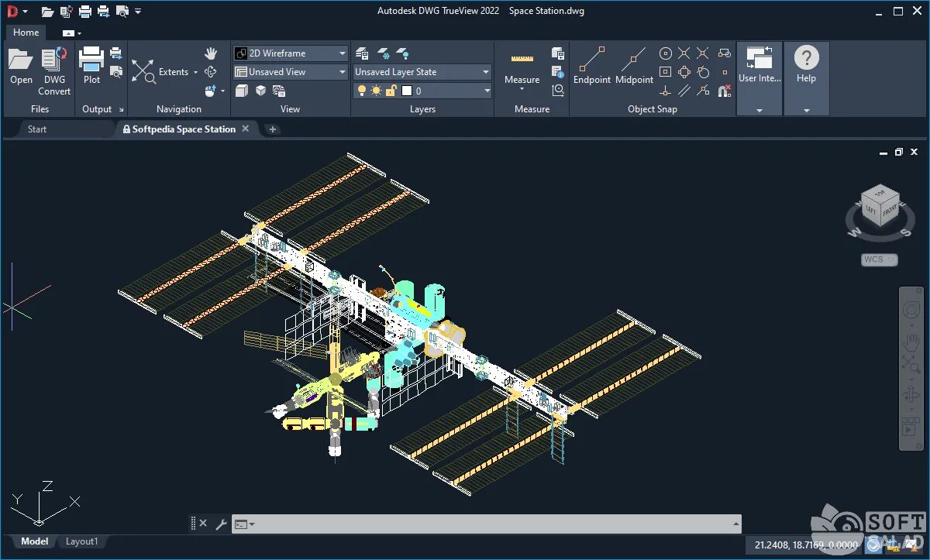
Task: Toggle layer 0 lock padlock icon
Action: [391, 91]
